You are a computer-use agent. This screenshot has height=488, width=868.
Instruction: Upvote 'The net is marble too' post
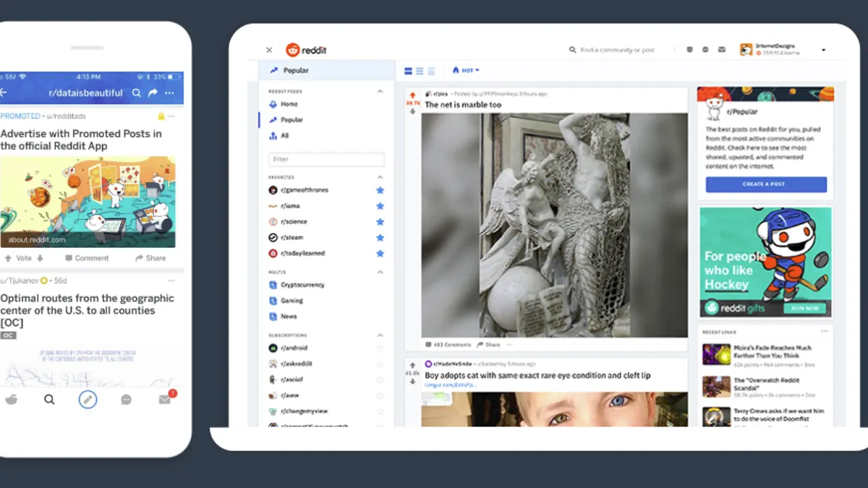tap(412, 95)
